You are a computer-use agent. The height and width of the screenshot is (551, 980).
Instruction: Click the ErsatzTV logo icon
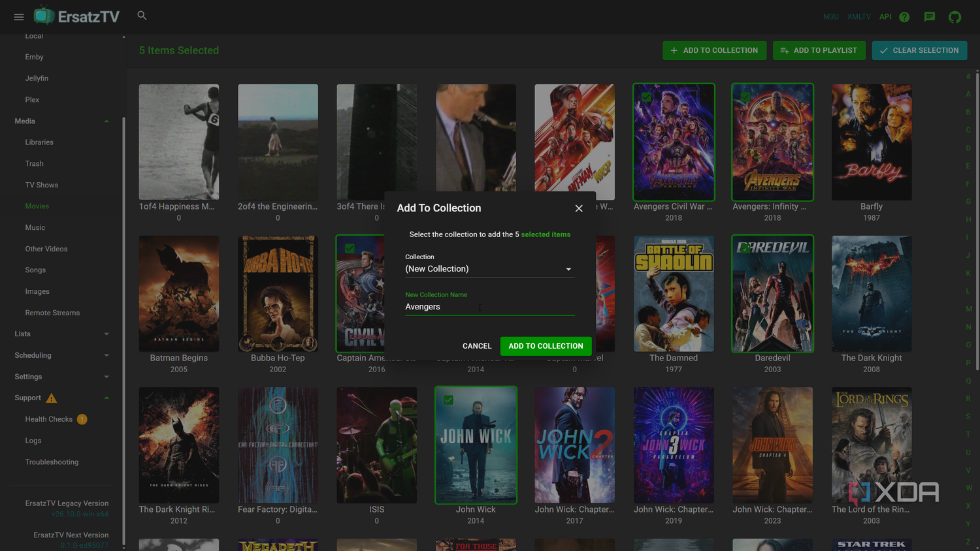point(44,16)
